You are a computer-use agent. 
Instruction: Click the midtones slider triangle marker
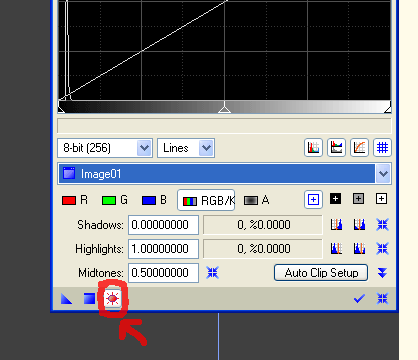pyautogui.click(x=224, y=108)
